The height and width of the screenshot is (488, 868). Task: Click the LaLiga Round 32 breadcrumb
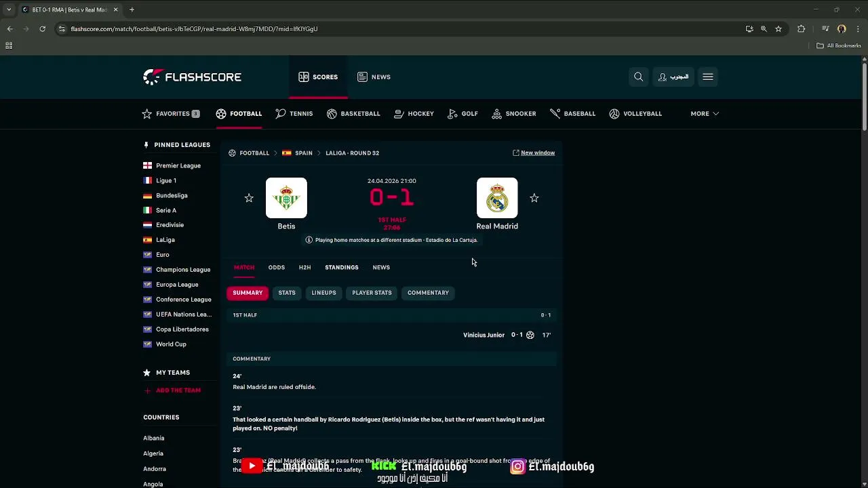click(352, 153)
